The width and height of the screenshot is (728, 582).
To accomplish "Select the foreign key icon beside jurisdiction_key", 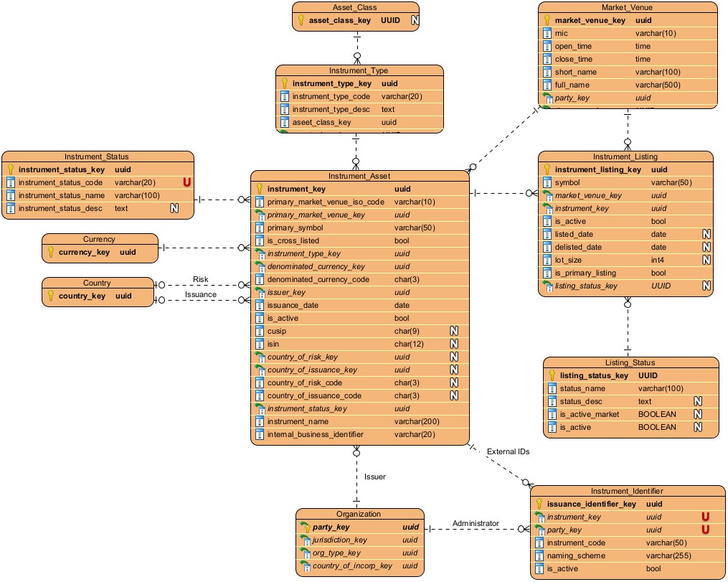I will (x=305, y=540).
